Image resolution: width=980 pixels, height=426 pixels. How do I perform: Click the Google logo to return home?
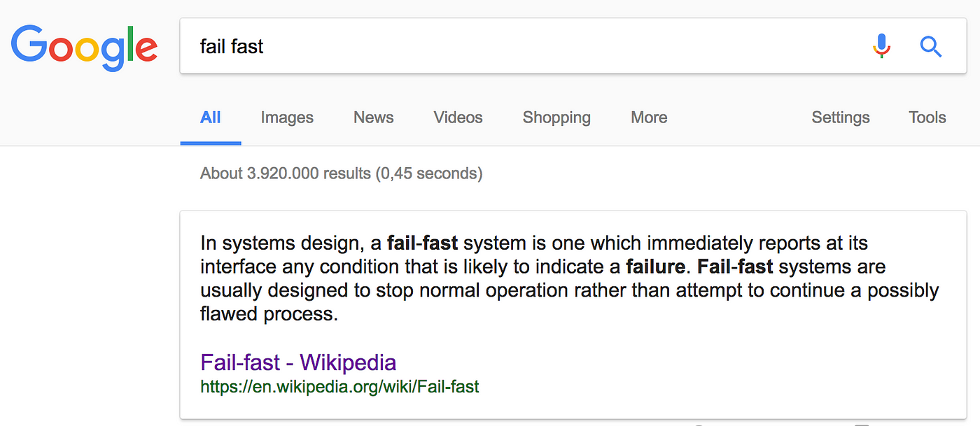coord(84,46)
